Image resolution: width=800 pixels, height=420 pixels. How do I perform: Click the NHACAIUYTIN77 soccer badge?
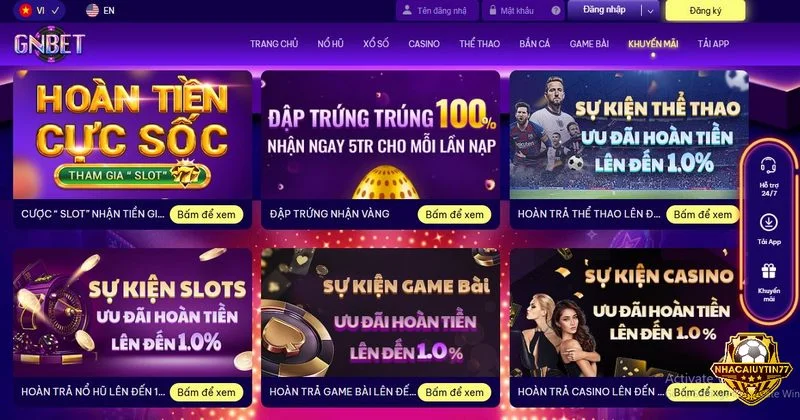752,368
